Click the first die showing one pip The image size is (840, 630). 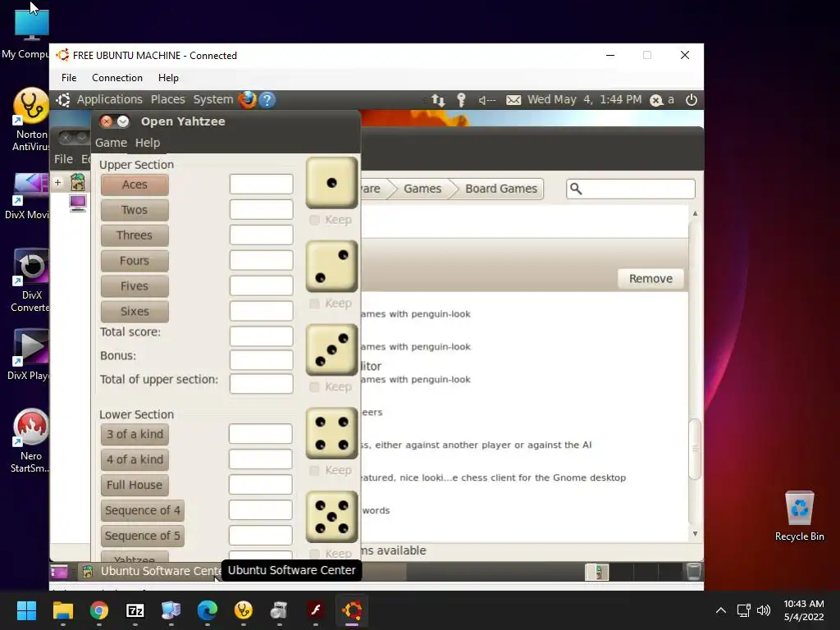click(x=331, y=183)
